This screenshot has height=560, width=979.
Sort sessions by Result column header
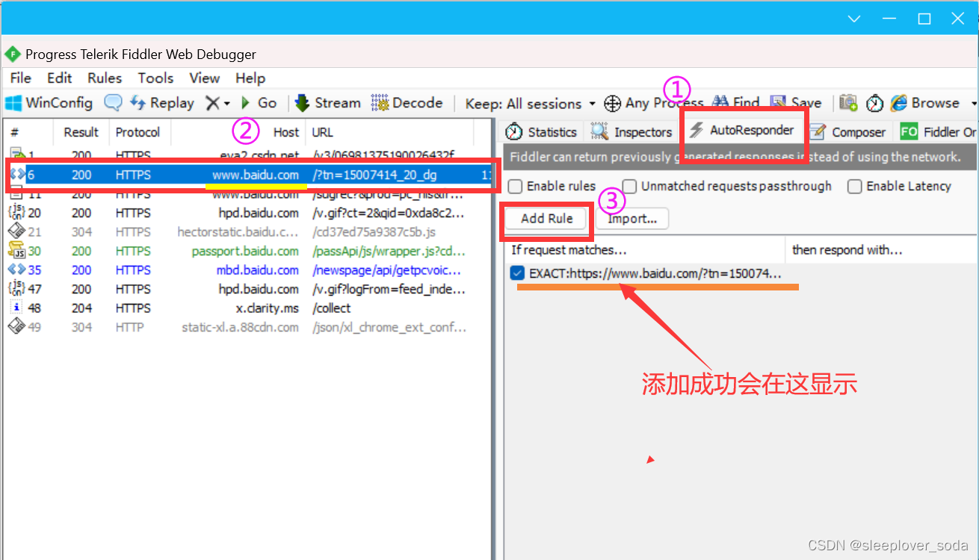(x=81, y=132)
